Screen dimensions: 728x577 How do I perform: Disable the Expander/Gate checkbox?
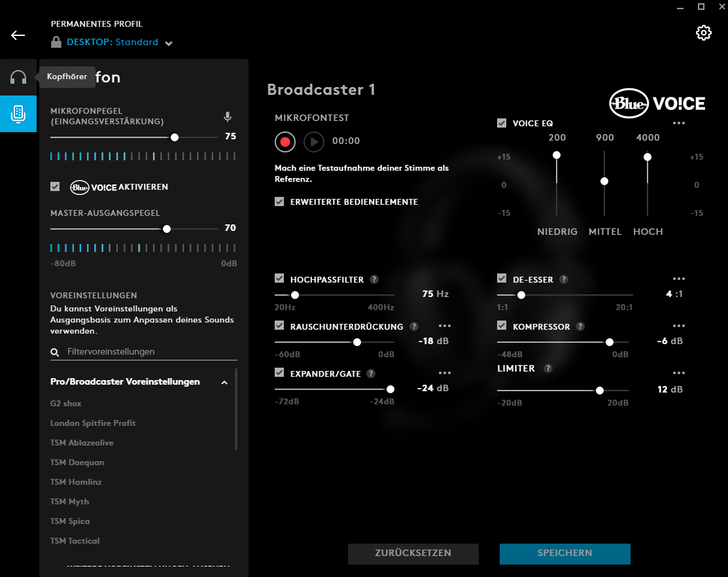(279, 372)
